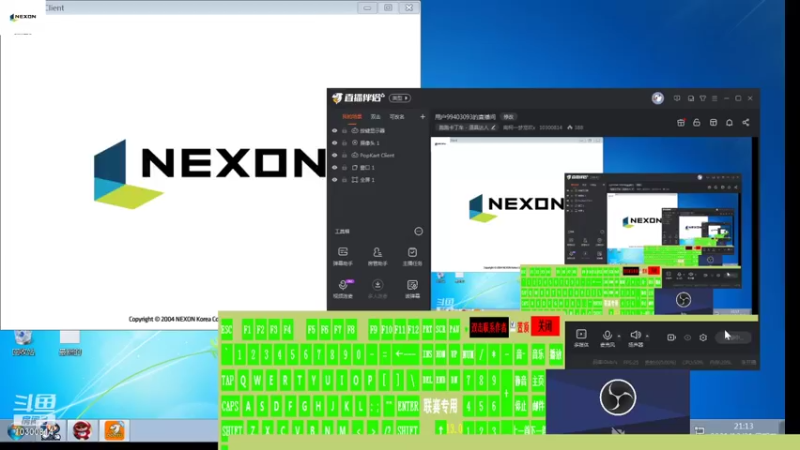The height and width of the screenshot is (450, 800).
Task: Open the hamburger menu in streaming title bar
Action: (714, 98)
